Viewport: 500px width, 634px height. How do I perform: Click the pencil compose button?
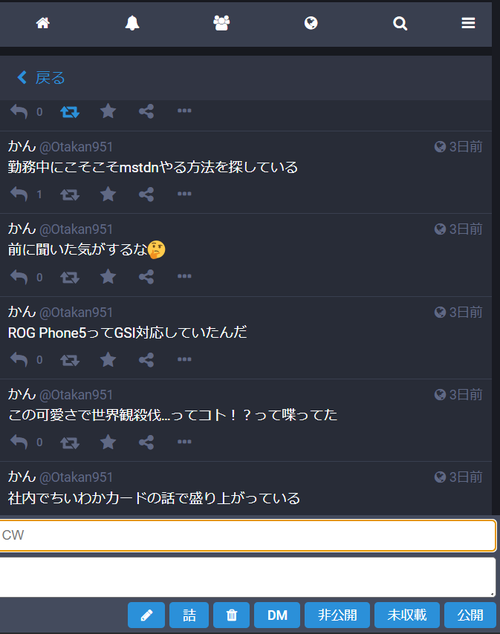(x=146, y=615)
